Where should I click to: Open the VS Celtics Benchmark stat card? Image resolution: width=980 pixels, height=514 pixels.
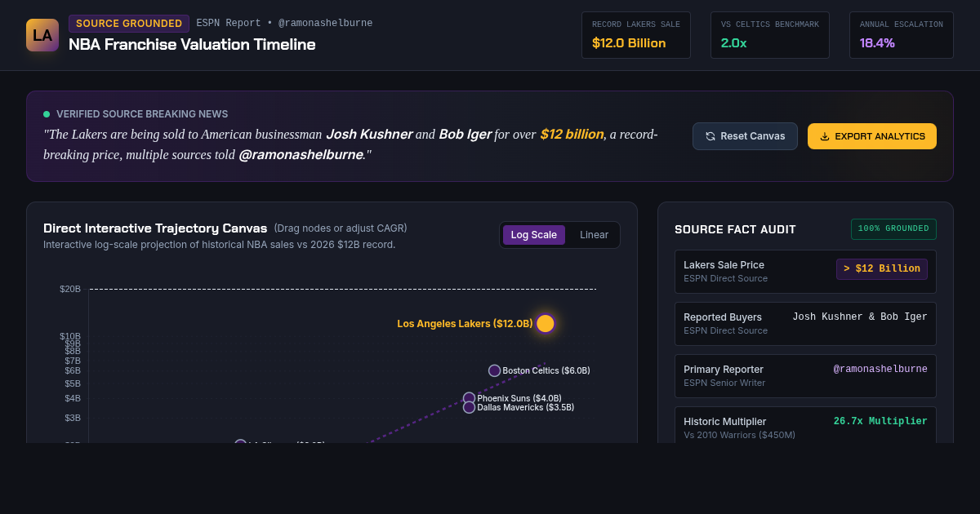[770, 35]
